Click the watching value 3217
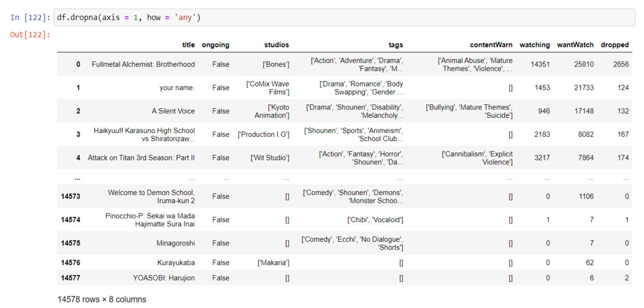644x308 pixels. [x=542, y=158]
